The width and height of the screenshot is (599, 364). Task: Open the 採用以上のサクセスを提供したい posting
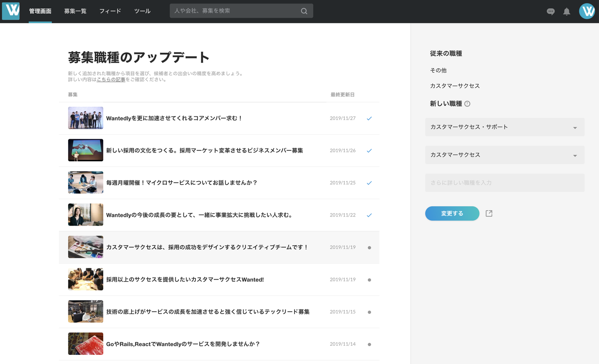tap(185, 280)
